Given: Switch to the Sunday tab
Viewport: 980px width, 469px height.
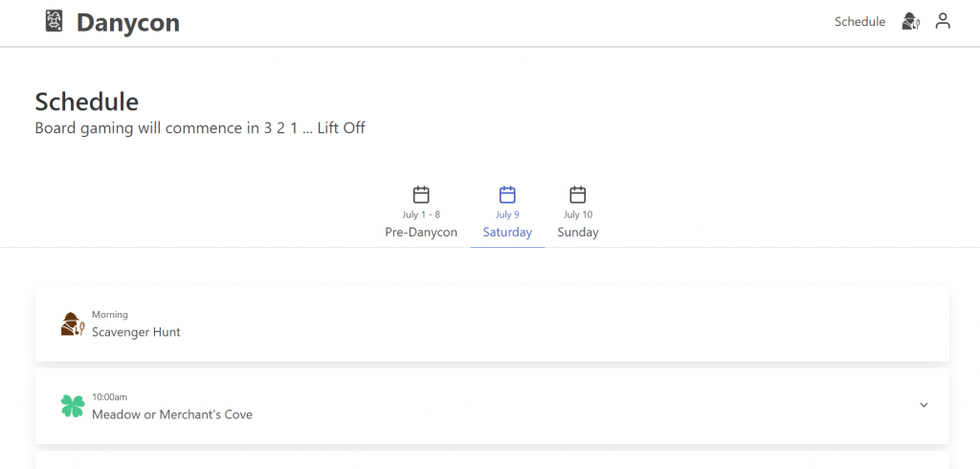Looking at the screenshot, I should tap(578, 232).
